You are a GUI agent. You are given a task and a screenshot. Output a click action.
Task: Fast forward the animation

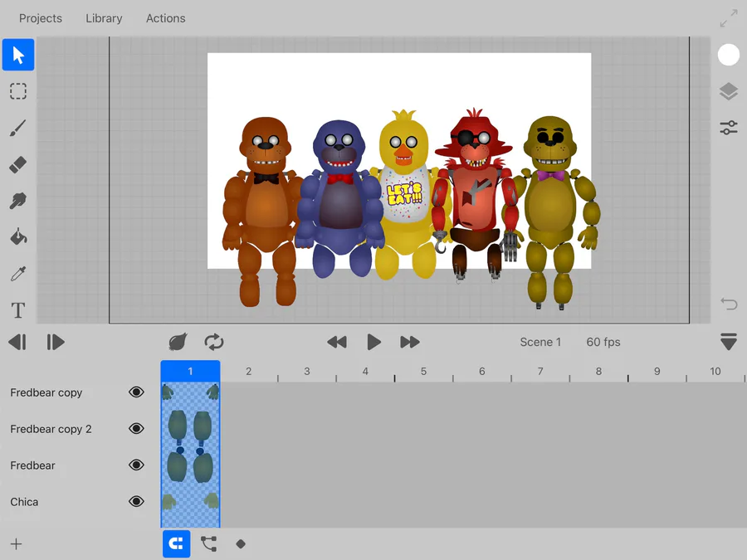point(410,342)
